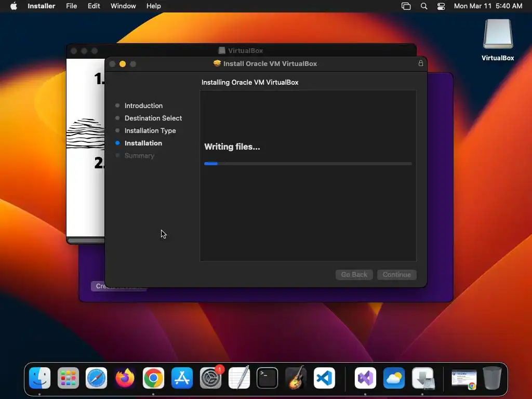Screen dimensions: 532x399
Task: Launch Visual Studio Code from dock
Action: [x=324, y=378]
